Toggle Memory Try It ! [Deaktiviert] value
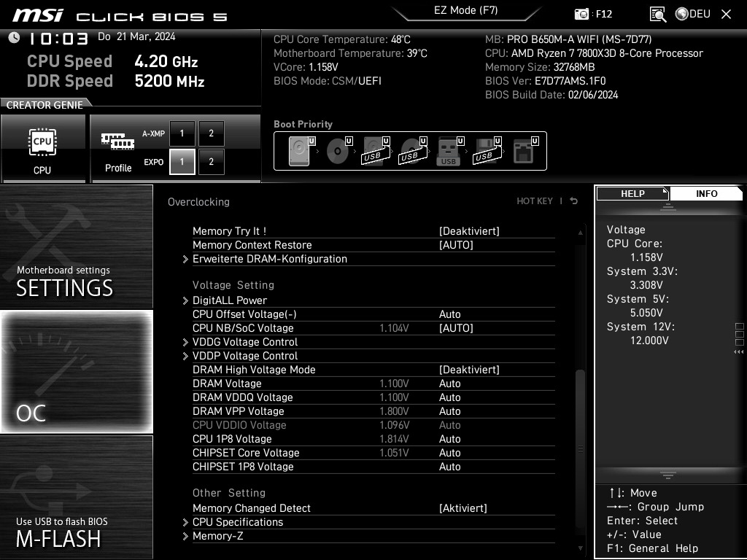The height and width of the screenshot is (560, 747). (469, 231)
